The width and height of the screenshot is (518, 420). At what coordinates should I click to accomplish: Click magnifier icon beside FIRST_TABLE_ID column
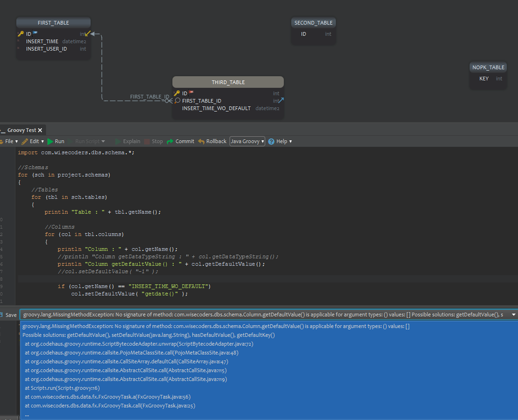click(177, 100)
